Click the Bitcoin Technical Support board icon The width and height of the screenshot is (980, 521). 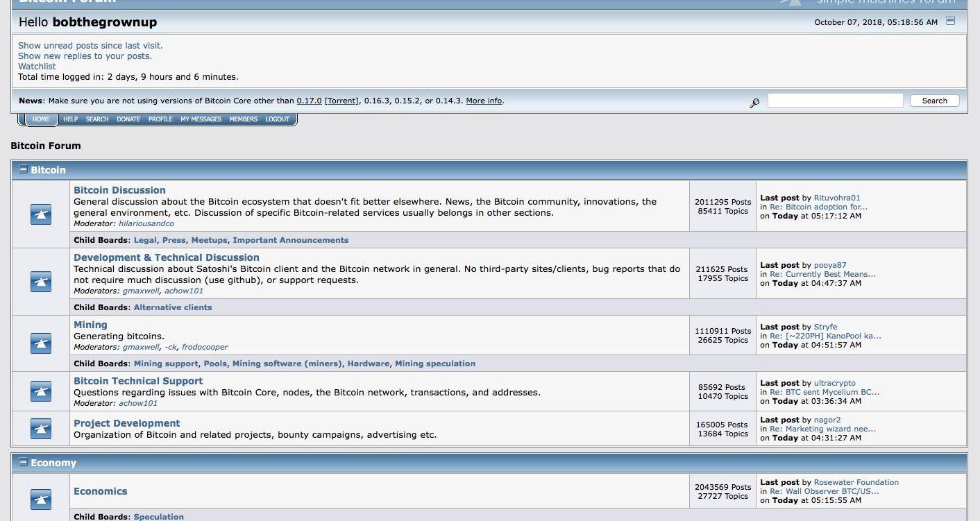tap(41, 391)
